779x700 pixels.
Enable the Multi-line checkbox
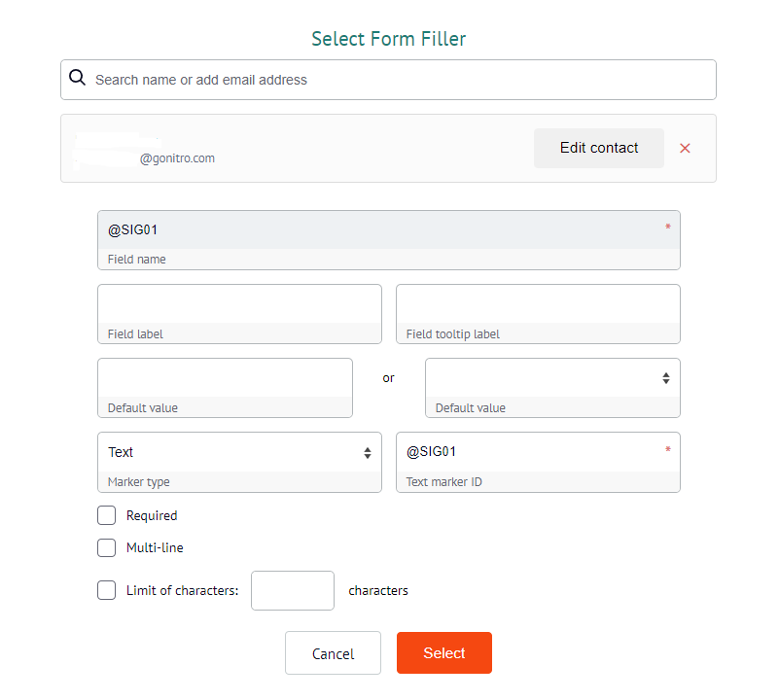tap(106, 547)
